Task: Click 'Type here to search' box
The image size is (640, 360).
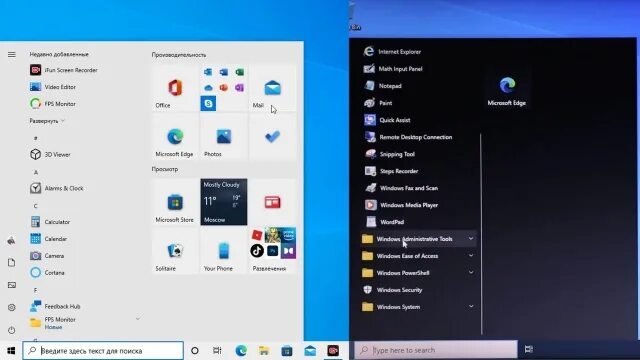Action: [x=436, y=350]
